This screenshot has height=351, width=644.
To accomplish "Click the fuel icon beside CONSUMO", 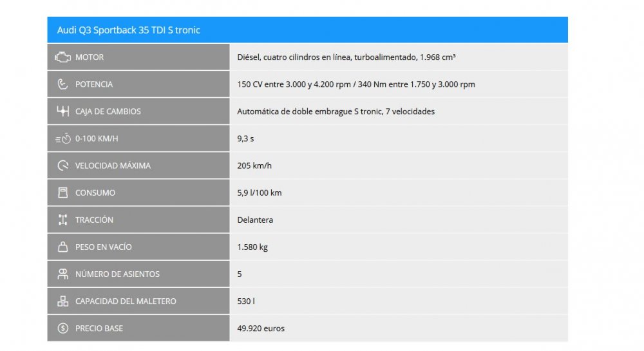I will [63, 193].
